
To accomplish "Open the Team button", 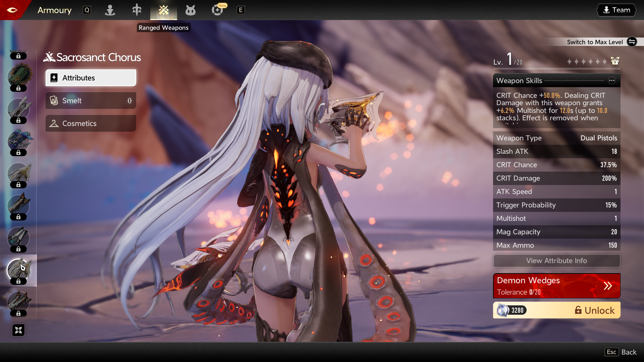I will [616, 10].
